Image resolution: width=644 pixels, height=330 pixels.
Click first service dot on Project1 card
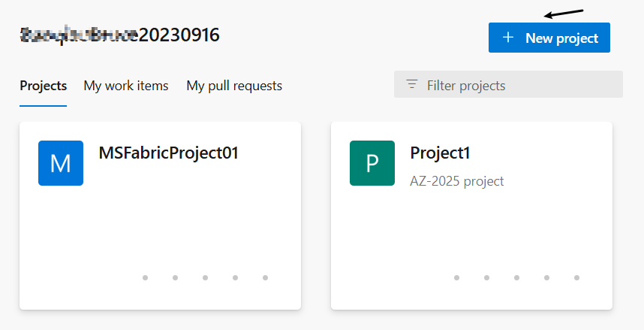[x=456, y=277]
